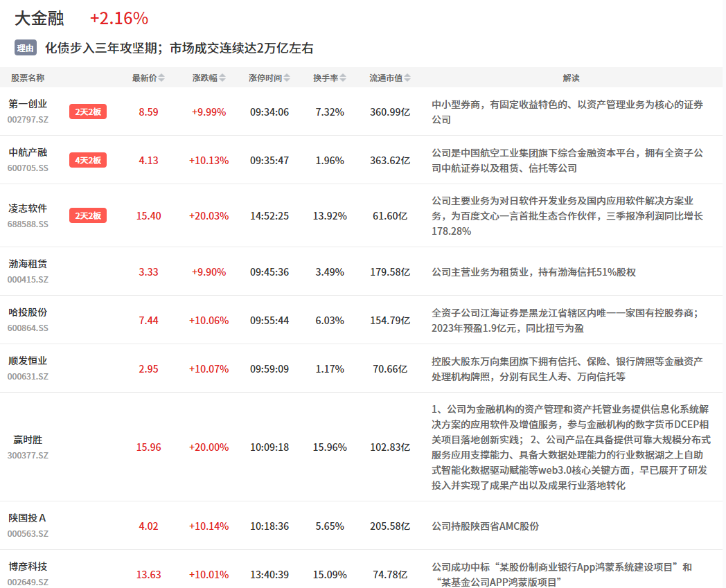Open 赢时胜 stock details
The width and height of the screenshot is (726, 588).
tap(28, 440)
